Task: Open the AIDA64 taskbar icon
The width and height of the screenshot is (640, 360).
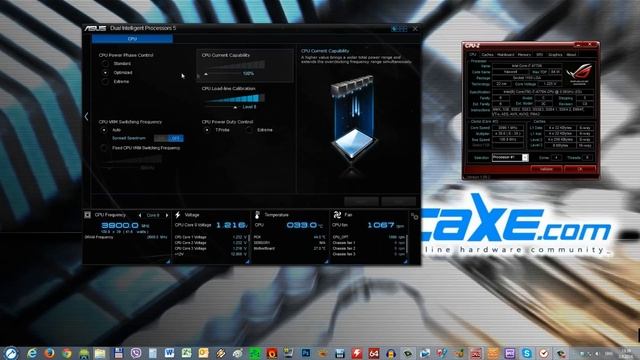Action: click(373, 353)
